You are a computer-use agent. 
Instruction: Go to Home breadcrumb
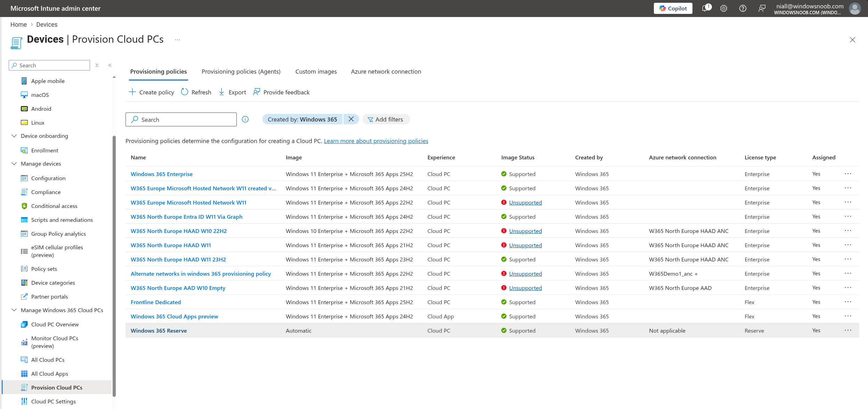click(x=18, y=25)
